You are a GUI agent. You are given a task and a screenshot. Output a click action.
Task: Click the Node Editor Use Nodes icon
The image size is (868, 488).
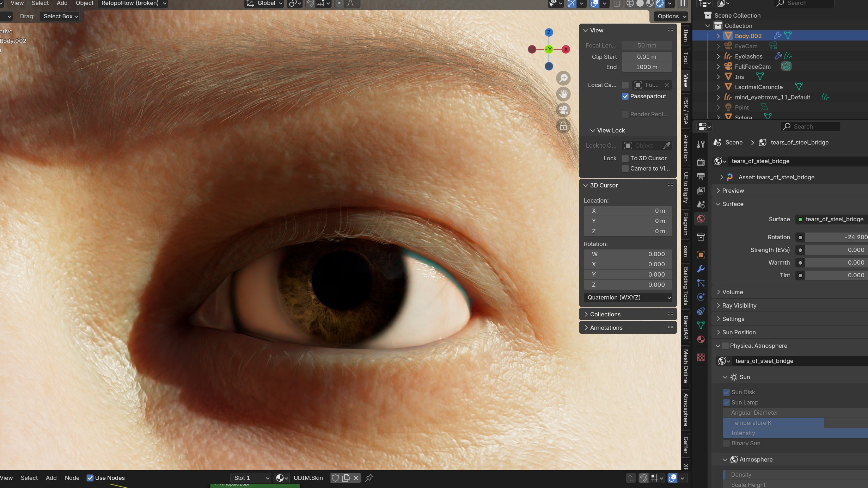click(x=90, y=477)
